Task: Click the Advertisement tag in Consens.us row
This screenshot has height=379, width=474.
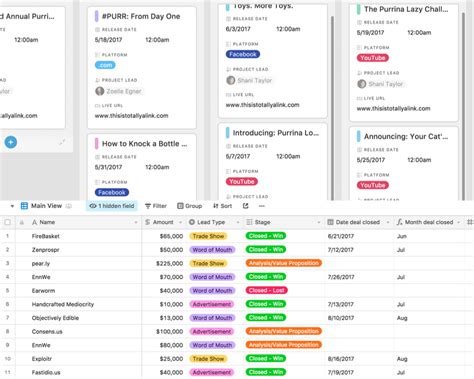Action: tap(212, 331)
